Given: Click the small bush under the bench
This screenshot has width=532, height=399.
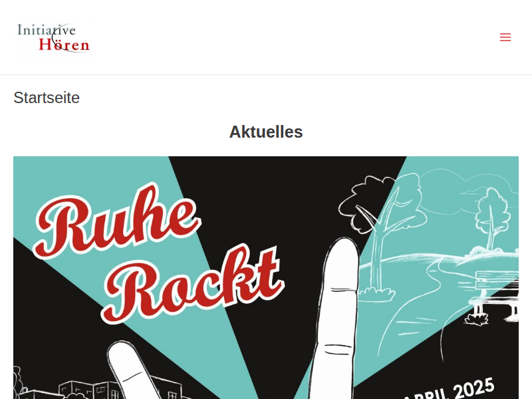Looking at the screenshot, I should point(477,319).
